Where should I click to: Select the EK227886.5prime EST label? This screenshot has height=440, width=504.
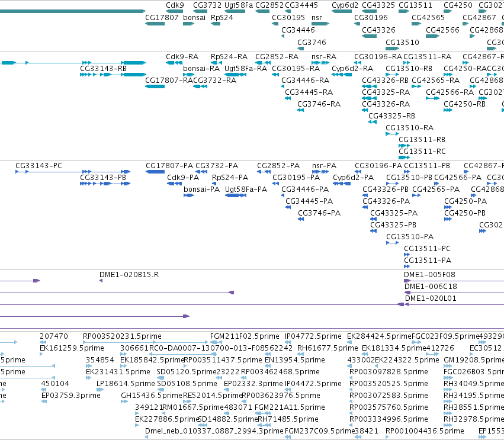167,419
